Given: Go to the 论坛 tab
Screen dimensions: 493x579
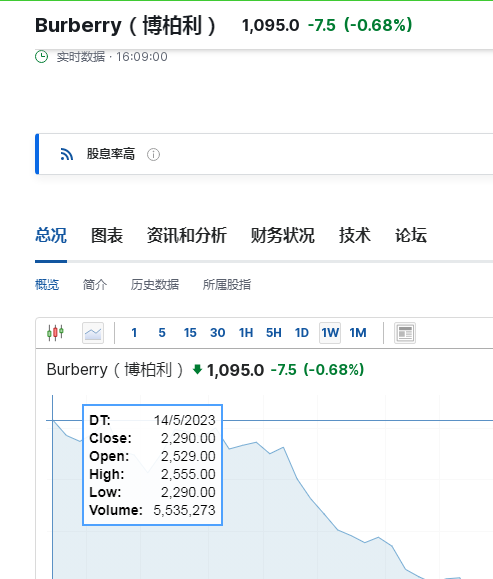Looking at the screenshot, I should (411, 235).
